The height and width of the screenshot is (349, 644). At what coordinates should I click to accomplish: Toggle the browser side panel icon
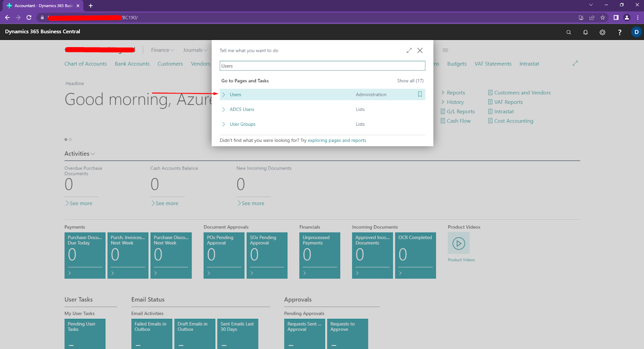tap(616, 17)
